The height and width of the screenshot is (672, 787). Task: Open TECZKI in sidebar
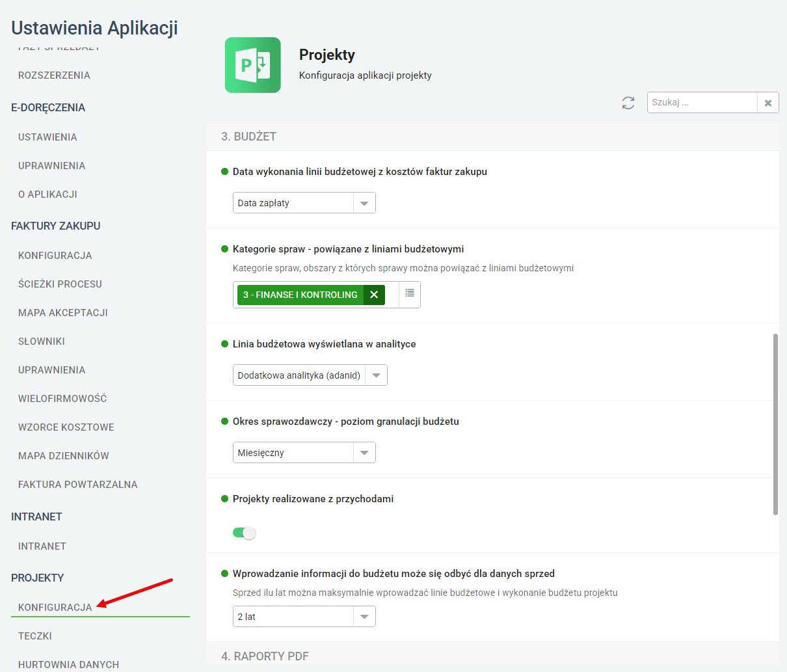click(35, 636)
